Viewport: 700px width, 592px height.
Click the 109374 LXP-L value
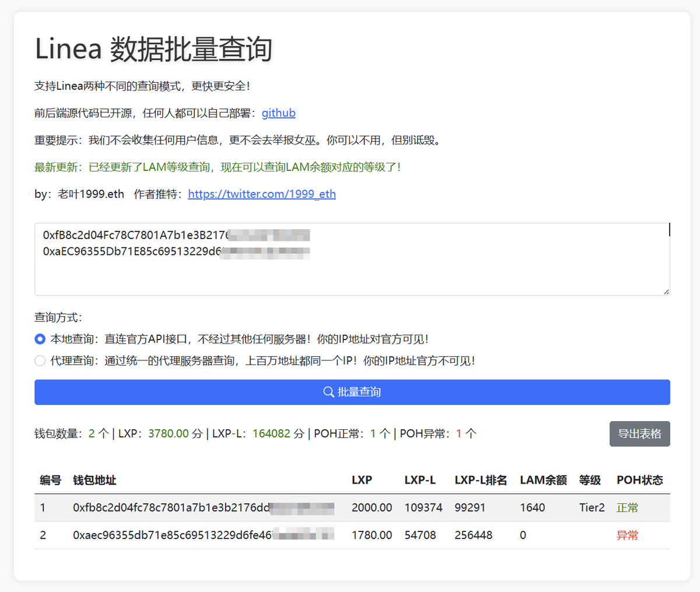tap(423, 507)
